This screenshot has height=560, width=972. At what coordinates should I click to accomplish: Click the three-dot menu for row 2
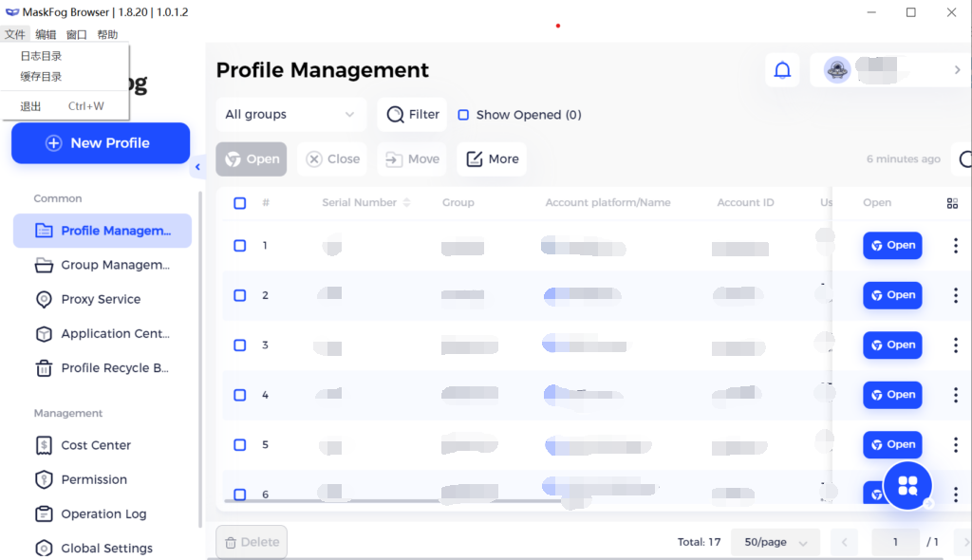click(x=955, y=295)
